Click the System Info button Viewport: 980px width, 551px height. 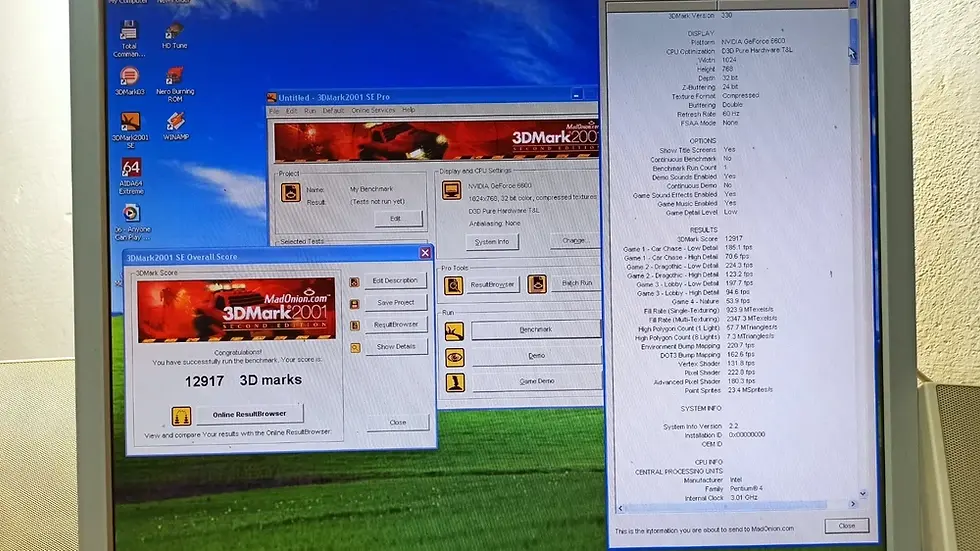[492, 242]
